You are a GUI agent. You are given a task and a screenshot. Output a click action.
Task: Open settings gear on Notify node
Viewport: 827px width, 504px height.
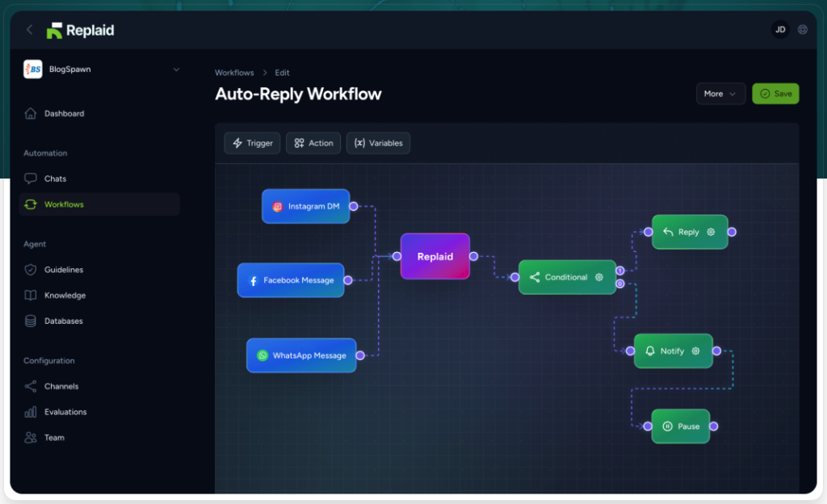pyautogui.click(x=695, y=351)
